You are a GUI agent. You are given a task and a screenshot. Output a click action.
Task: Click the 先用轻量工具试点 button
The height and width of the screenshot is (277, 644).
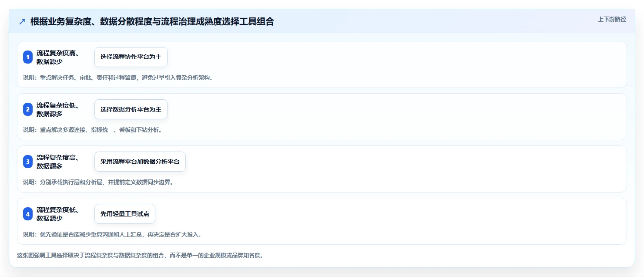125,214
